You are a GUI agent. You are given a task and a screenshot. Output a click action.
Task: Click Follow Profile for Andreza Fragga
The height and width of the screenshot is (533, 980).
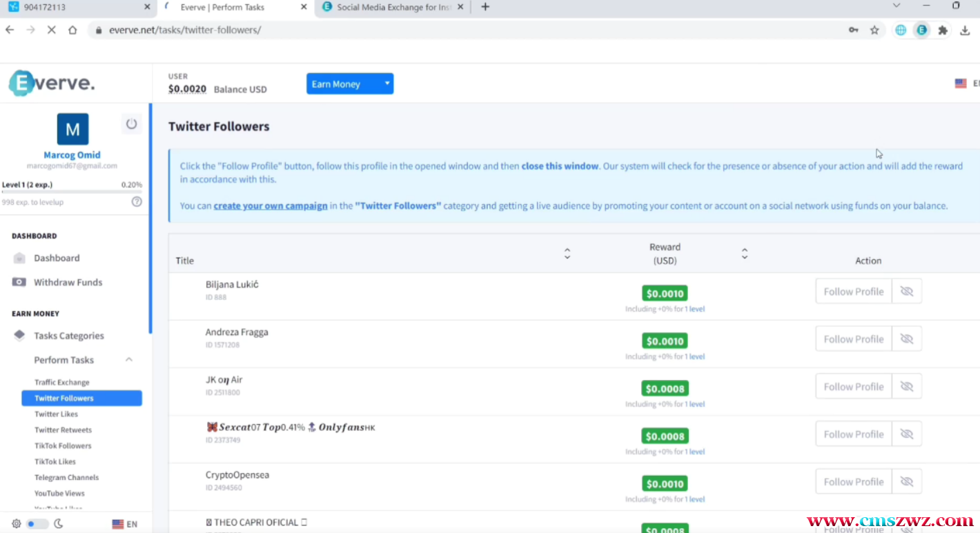[x=853, y=339]
